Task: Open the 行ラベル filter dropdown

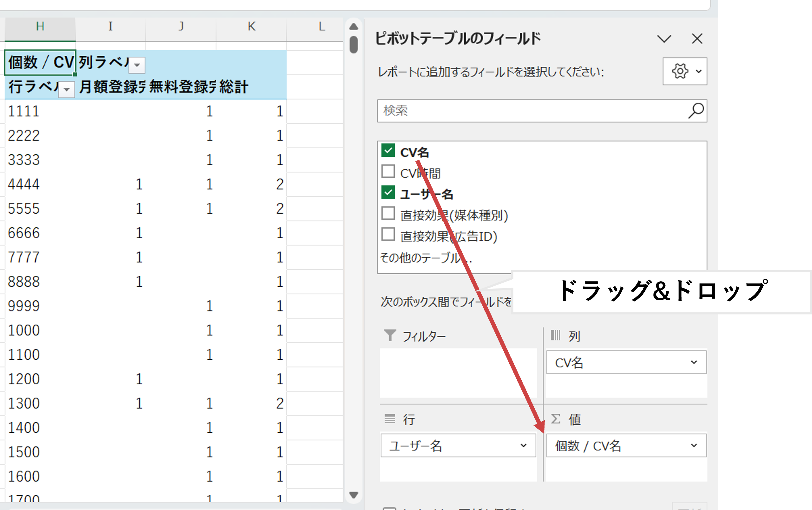Action: [x=67, y=90]
